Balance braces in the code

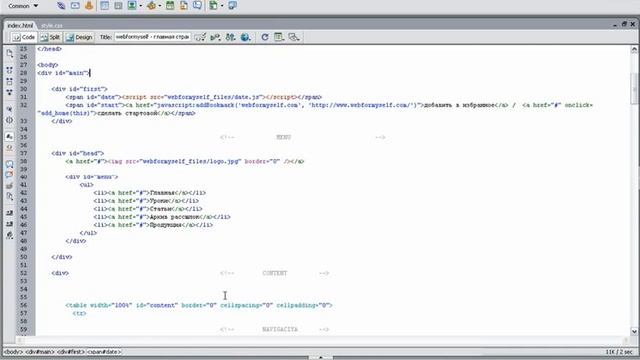9,120
